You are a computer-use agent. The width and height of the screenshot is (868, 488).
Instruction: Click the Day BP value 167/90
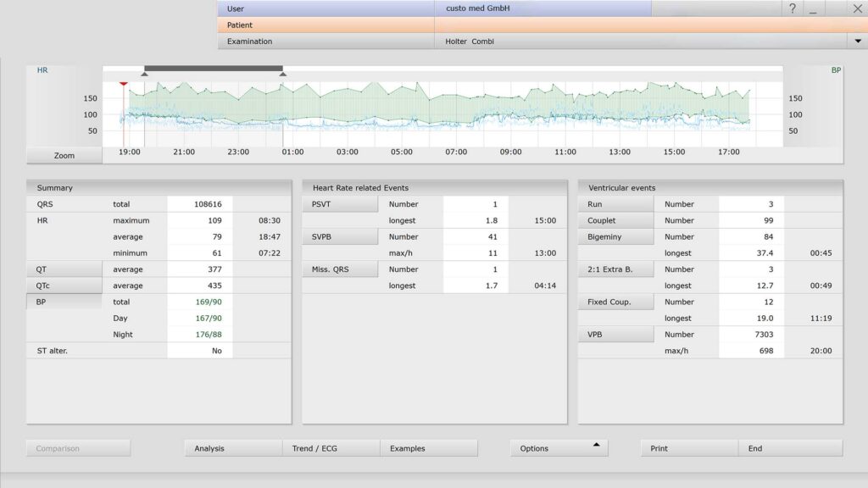[x=209, y=319]
